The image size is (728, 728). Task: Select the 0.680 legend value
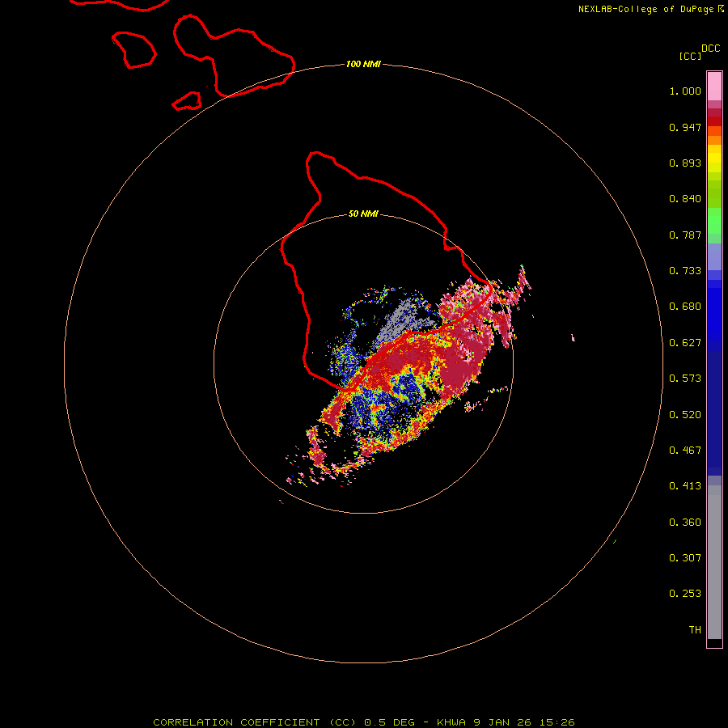coord(685,307)
